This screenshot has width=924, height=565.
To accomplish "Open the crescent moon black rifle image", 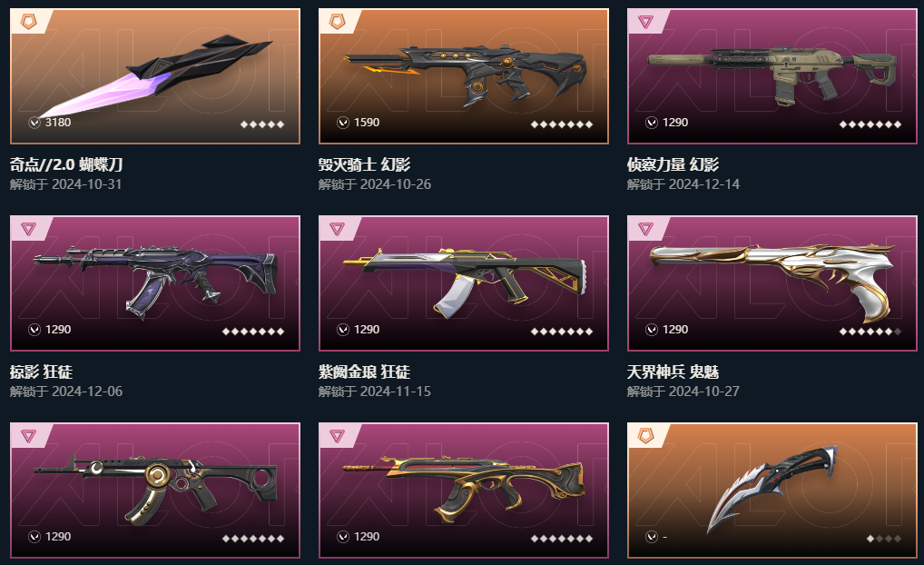I will 155,490.
